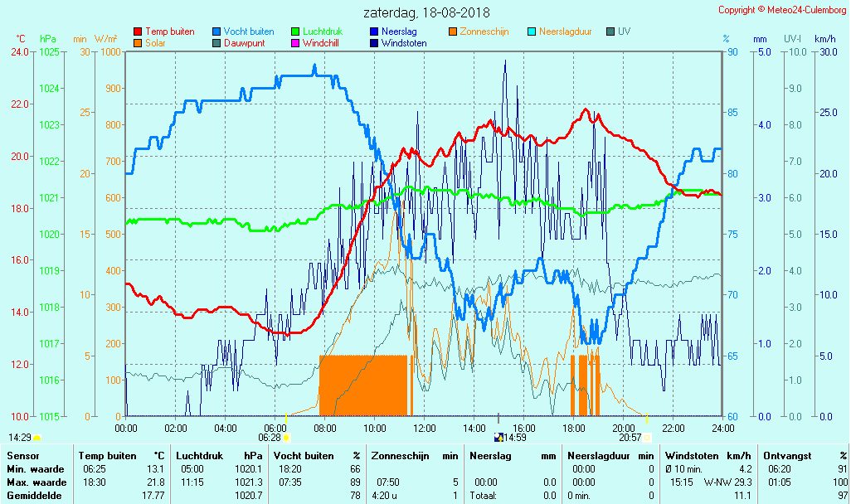851x504 pixels.
Task: Click the Neerslag legend label
Action: (x=399, y=31)
